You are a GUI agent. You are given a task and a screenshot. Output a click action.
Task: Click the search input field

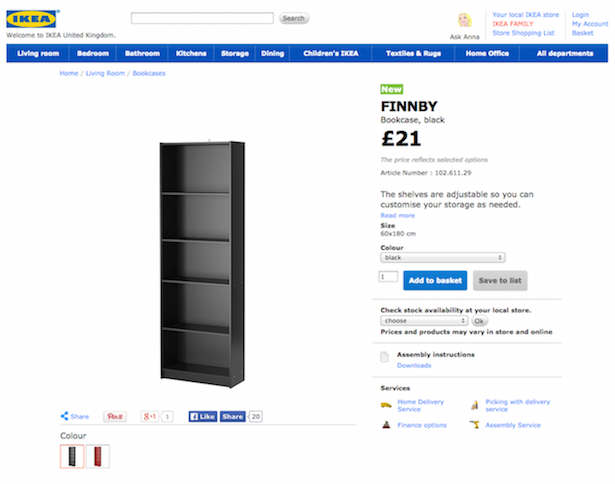point(202,18)
